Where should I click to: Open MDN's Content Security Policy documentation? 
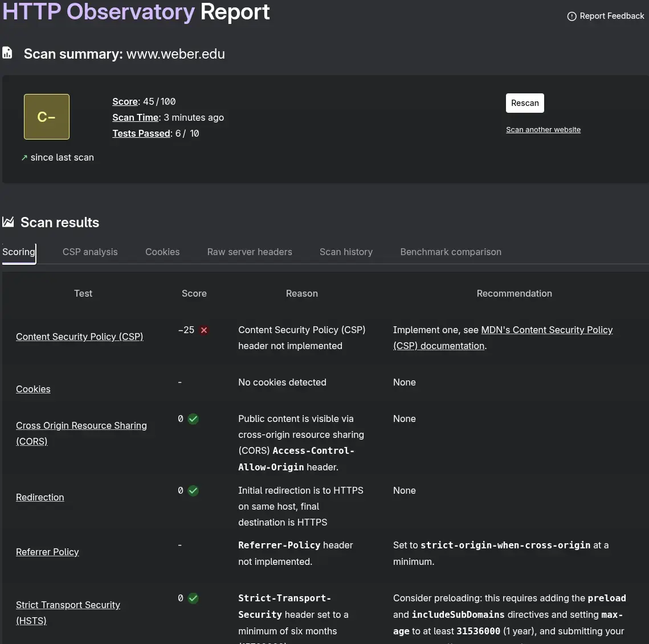tap(546, 330)
